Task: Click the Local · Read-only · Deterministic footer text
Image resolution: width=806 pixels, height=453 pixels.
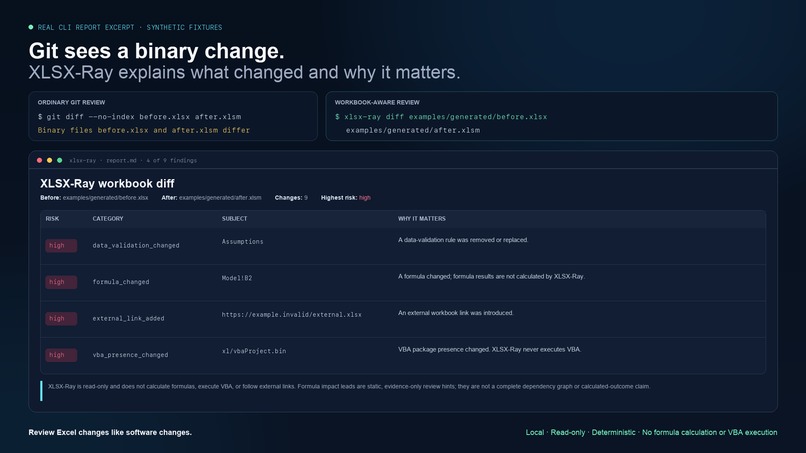Action: click(651, 432)
